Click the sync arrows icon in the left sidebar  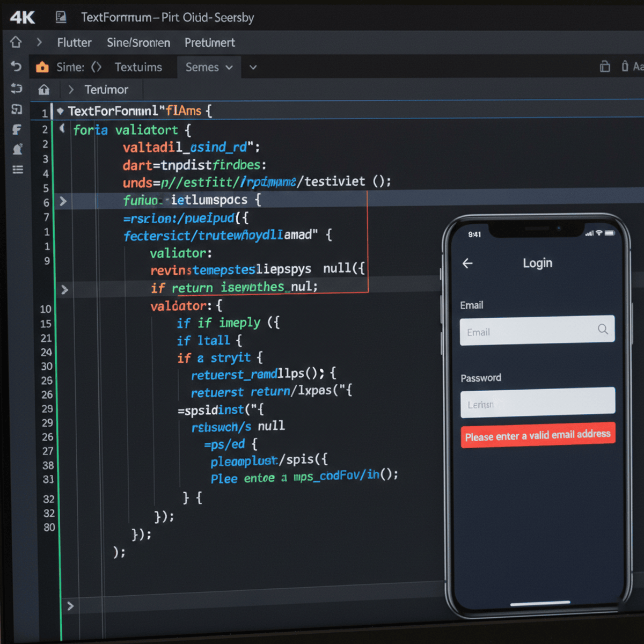pyautogui.click(x=16, y=89)
